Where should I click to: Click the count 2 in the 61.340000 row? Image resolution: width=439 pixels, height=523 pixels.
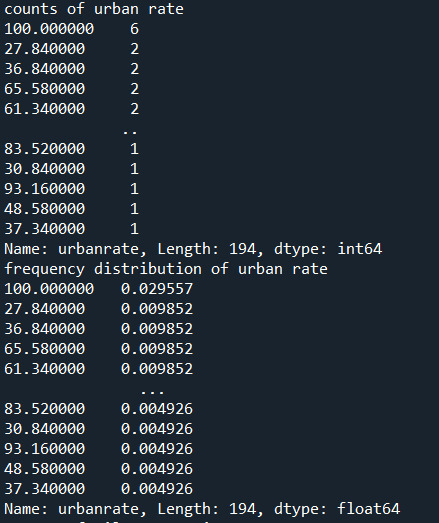(x=134, y=109)
